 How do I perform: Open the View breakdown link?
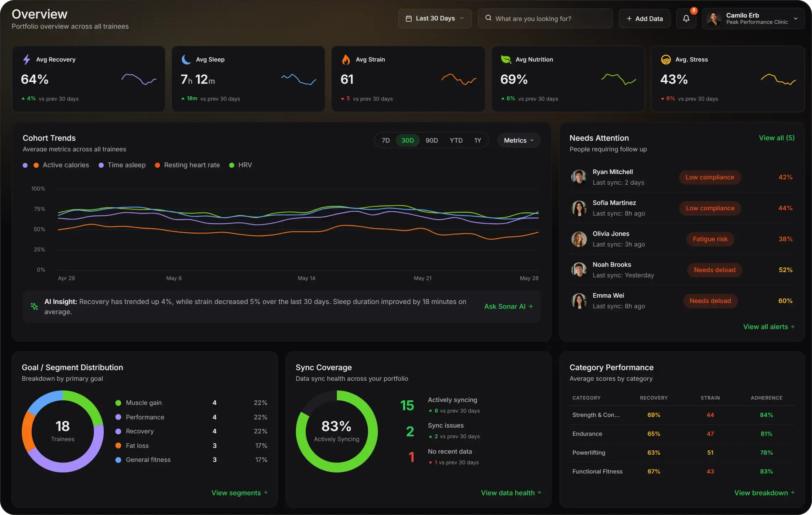coord(764,493)
